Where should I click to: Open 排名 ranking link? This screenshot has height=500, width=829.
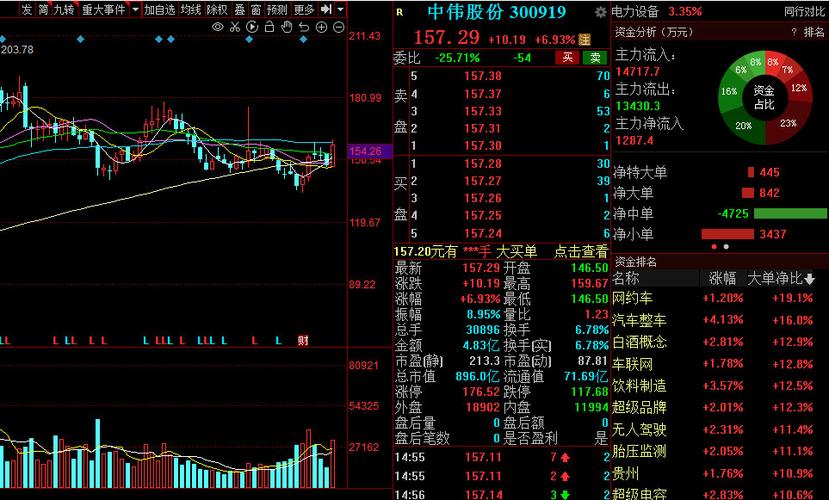click(x=814, y=33)
